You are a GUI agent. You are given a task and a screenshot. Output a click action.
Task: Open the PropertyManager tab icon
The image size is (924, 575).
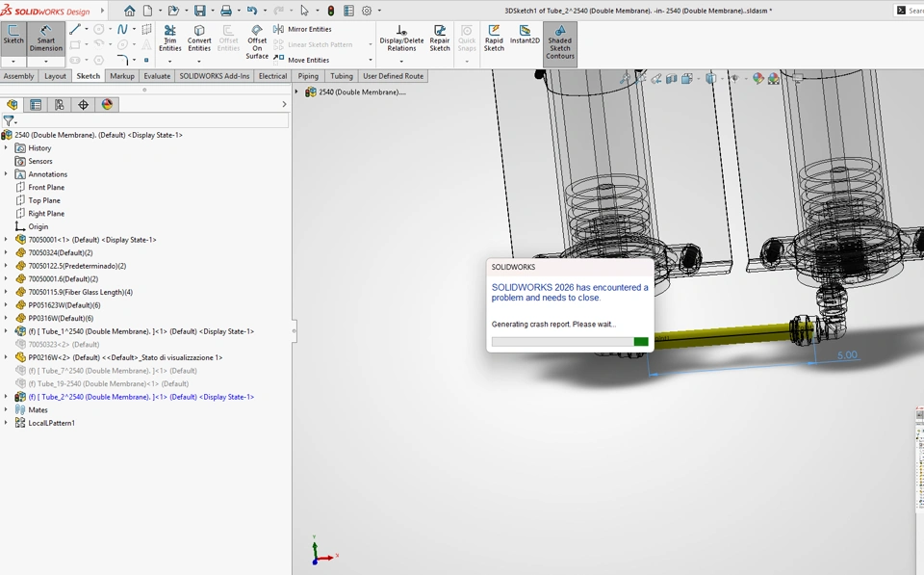coord(36,105)
